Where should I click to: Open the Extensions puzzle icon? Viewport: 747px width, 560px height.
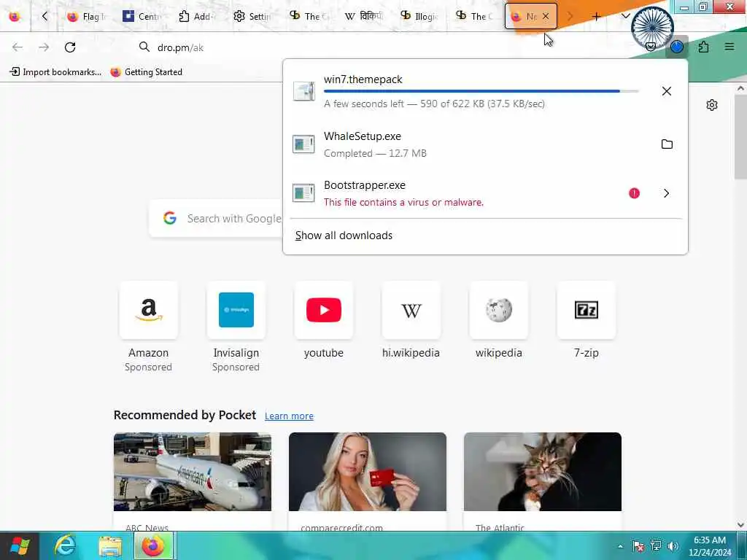(704, 47)
